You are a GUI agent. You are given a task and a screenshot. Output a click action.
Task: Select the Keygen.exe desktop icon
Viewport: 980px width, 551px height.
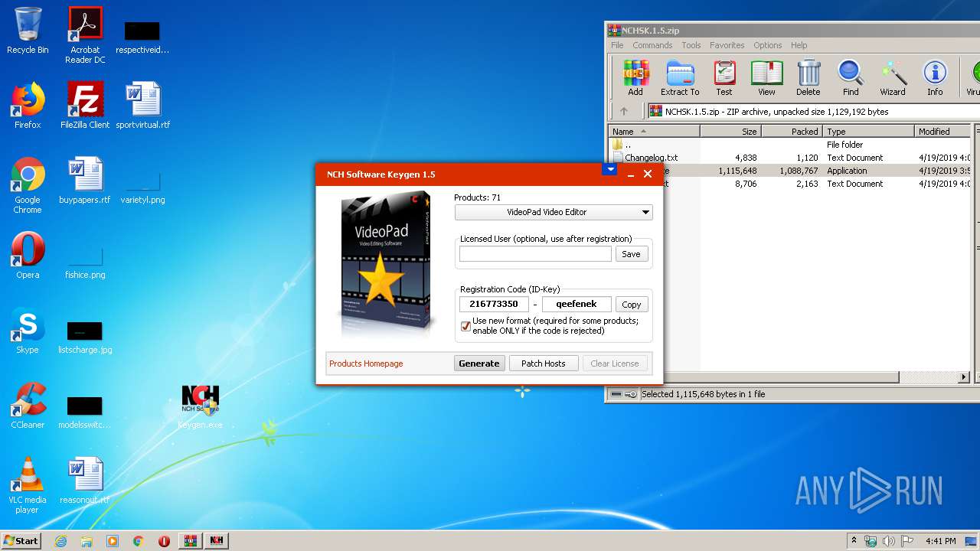[201, 406]
